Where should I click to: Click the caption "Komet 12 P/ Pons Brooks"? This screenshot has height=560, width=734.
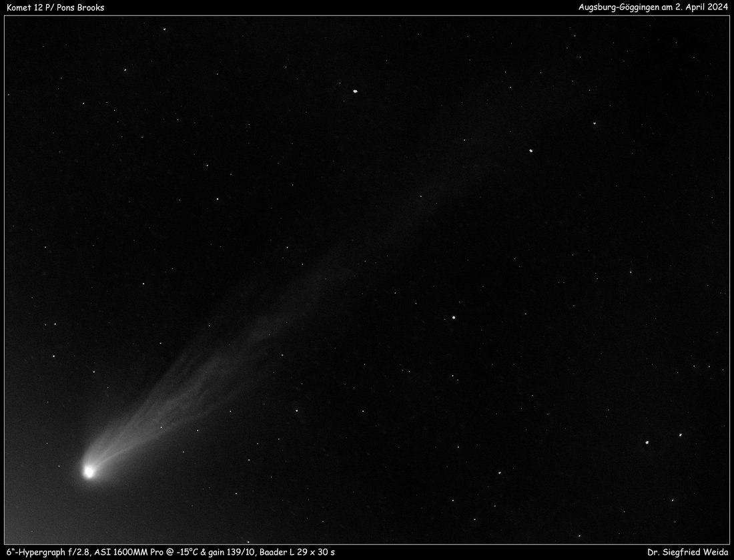coord(55,7)
